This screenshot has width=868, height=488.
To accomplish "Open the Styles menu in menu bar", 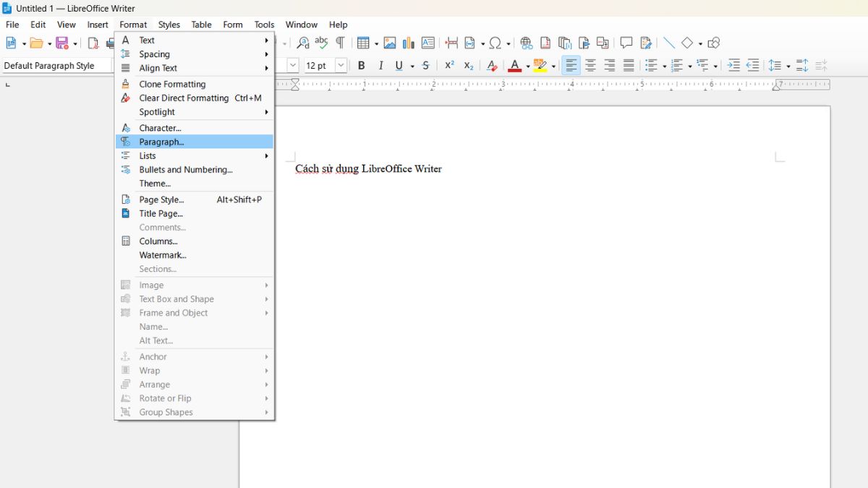I will pos(169,25).
